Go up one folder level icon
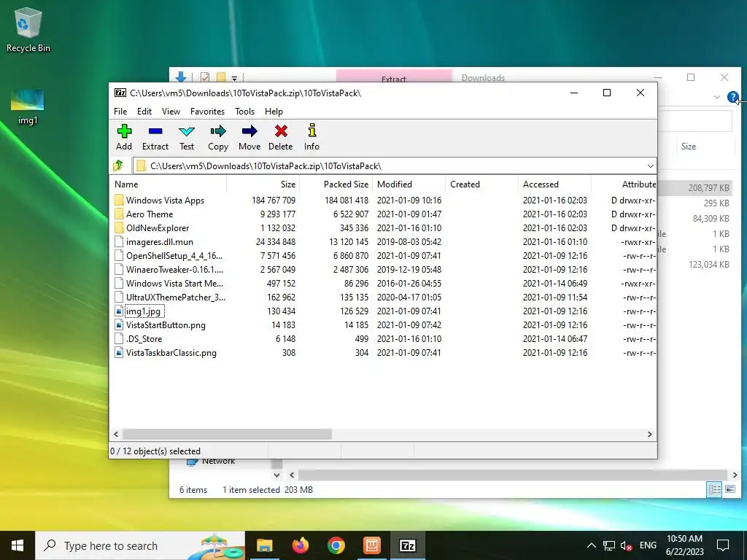This screenshot has width=747, height=560. (118, 166)
